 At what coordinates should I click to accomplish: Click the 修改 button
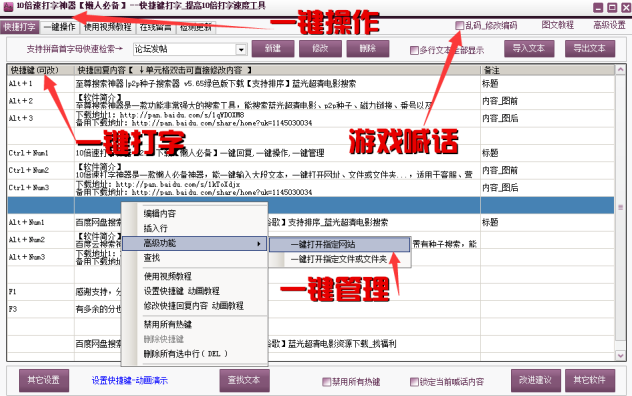tap(320, 49)
